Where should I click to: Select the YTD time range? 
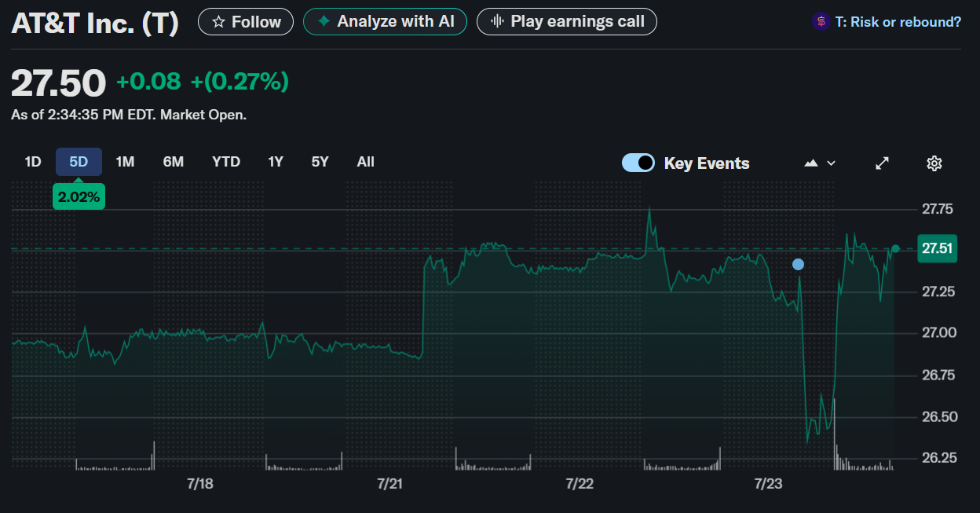point(226,162)
